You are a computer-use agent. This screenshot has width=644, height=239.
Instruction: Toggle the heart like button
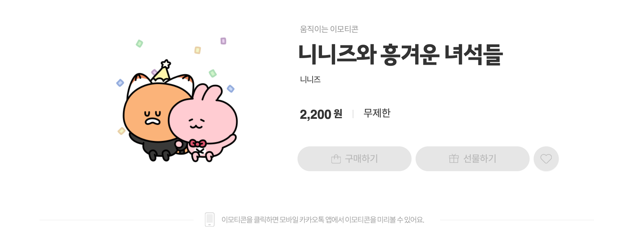(x=546, y=159)
